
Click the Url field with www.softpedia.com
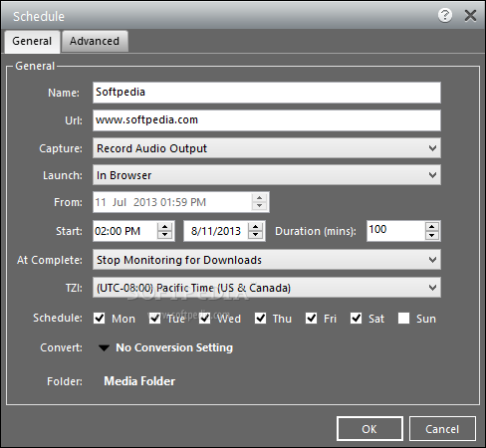267,120
